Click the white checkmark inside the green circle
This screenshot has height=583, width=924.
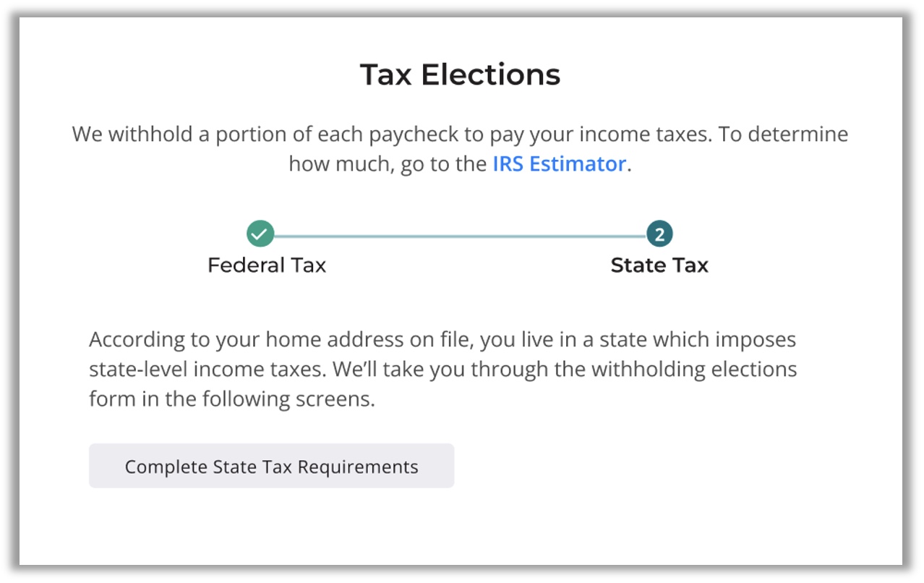tap(260, 234)
